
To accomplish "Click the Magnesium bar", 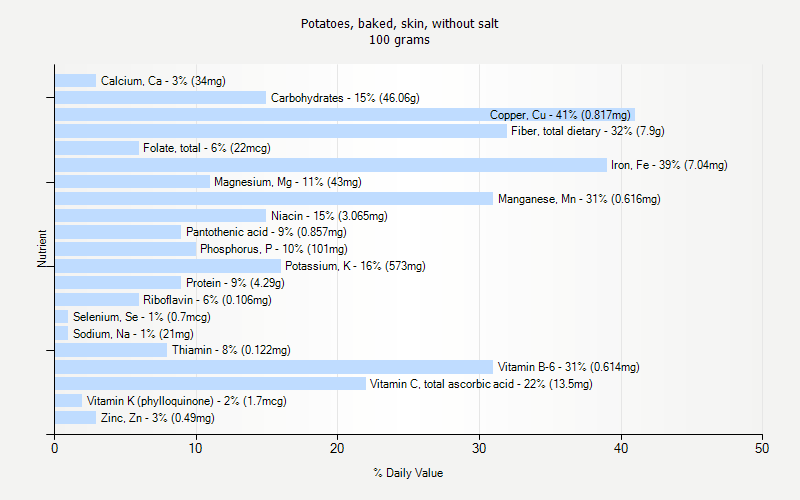I will tap(133, 182).
